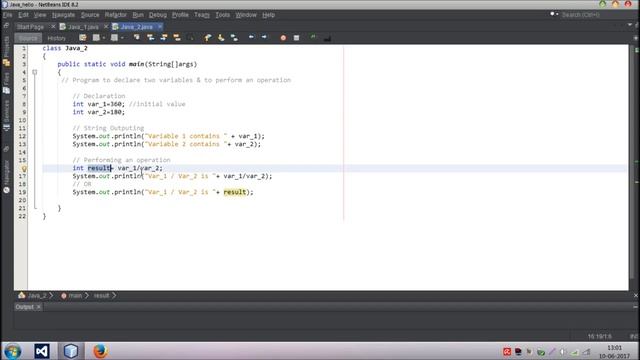Toggle Bookmark toolbar icon

(234, 38)
